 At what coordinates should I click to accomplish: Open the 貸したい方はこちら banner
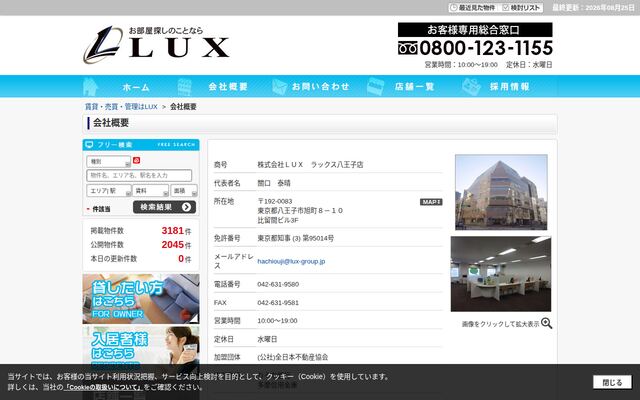pyautogui.click(x=141, y=299)
